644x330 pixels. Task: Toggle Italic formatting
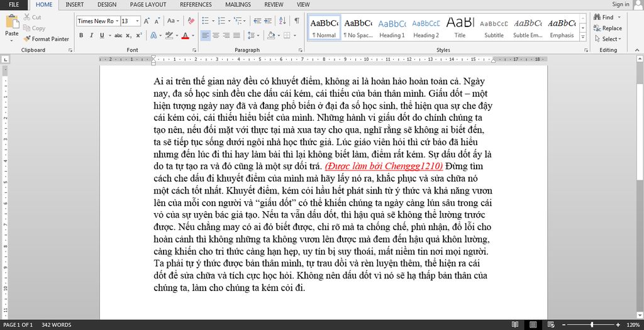click(91, 35)
